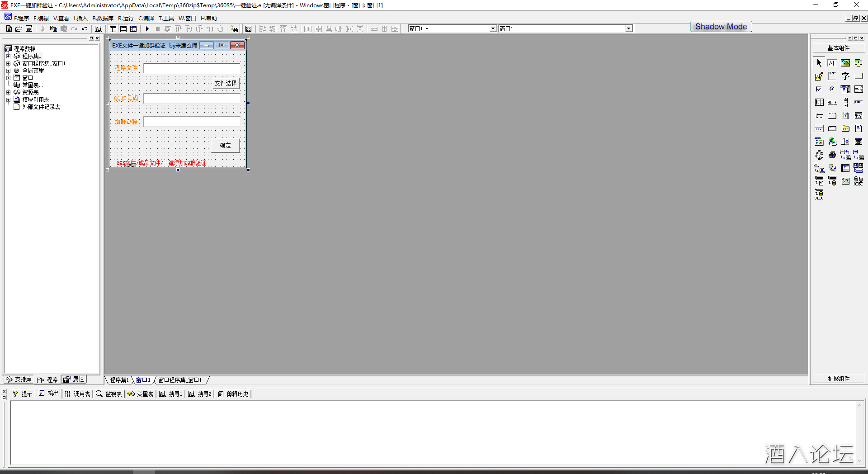
Task: Select the radio button component in palette
Action: pyautogui.click(x=832, y=90)
